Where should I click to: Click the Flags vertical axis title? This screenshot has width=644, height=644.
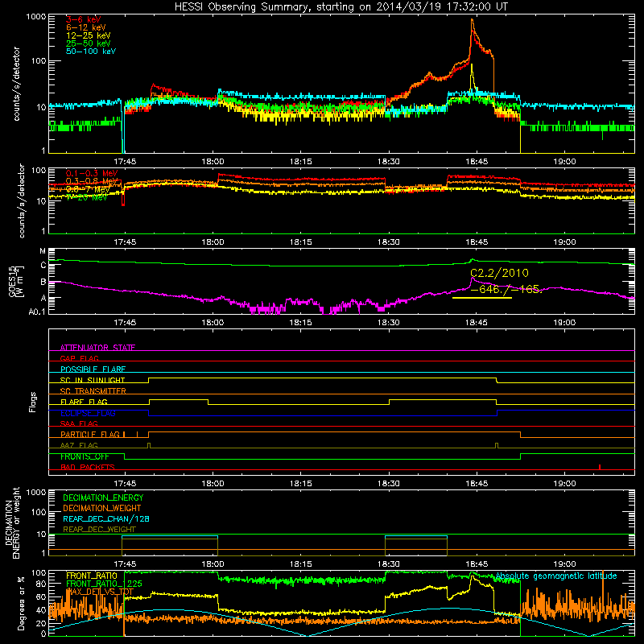tap(33, 402)
